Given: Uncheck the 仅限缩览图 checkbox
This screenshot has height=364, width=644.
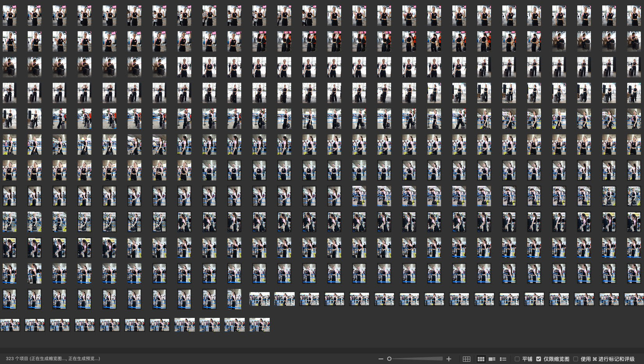Looking at the screenshot, I should coord(539,359).
